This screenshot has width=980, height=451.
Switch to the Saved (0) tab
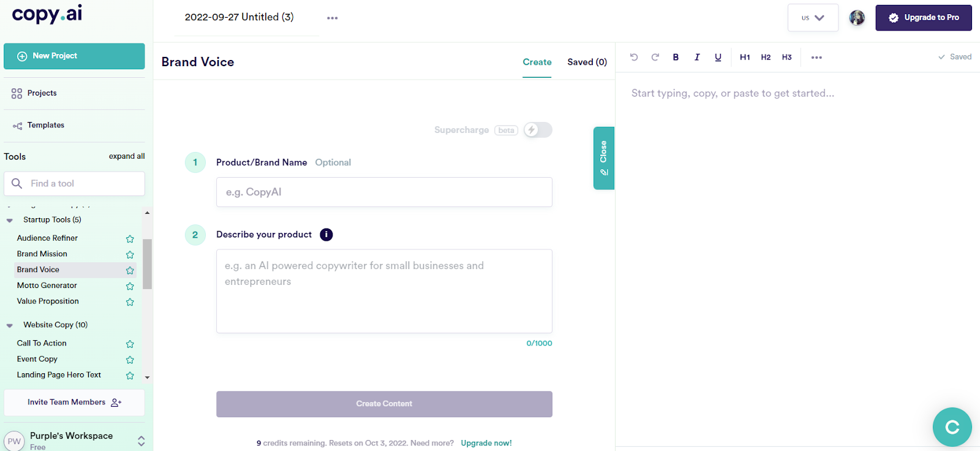pyautogui.click(x=587, y=62)
